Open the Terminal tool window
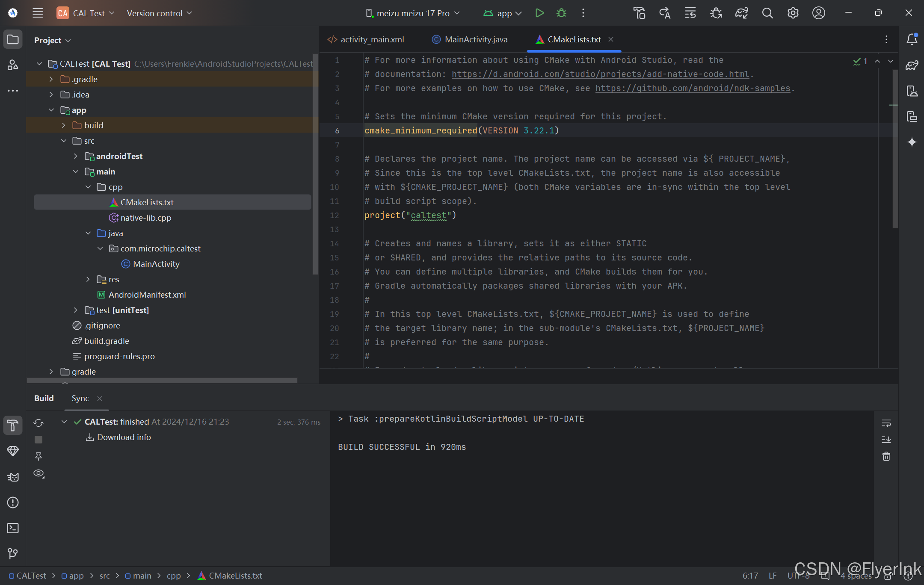The image size is (924, 585). click(x=13, y=528)
